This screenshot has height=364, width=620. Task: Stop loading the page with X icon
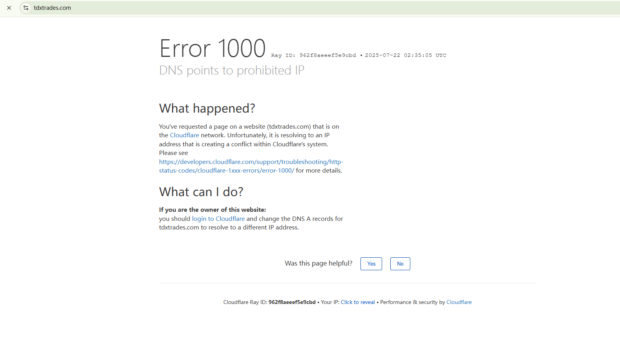coord(9,8)
